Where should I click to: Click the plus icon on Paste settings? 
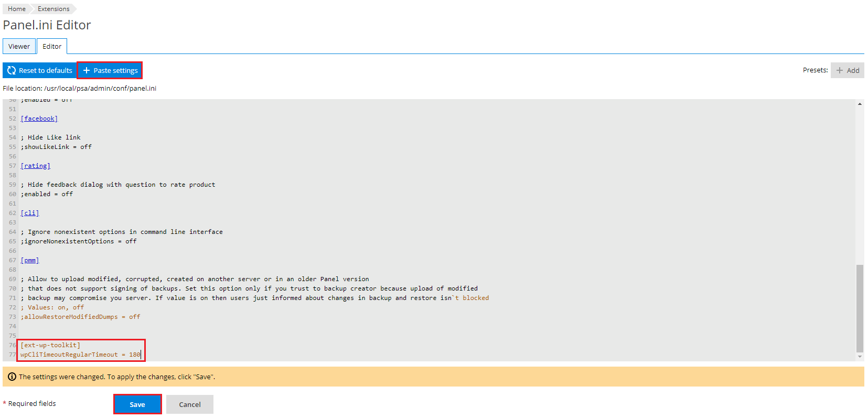point(87,70)
